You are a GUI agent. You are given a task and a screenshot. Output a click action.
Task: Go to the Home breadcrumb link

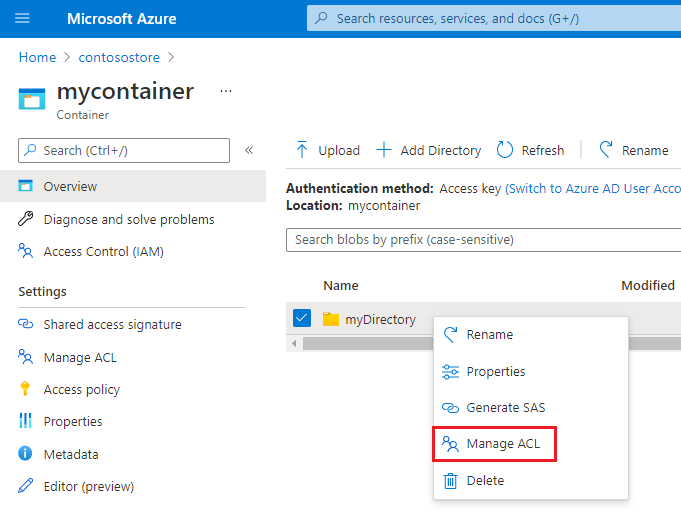coord(37,57)
